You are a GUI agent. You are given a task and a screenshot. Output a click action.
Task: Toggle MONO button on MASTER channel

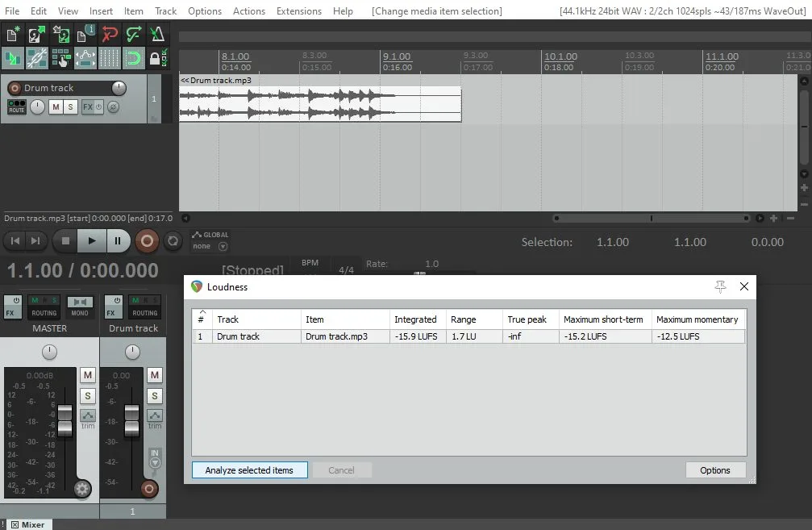click(78, 307)
